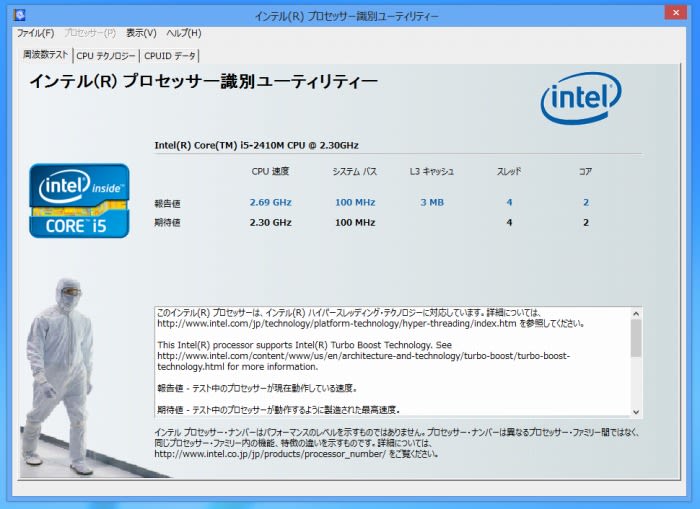The height and width of the screenshot is (509, 700).
Task: Click the Intel Inside Core i5 badge
Action: tap(79, 200)
